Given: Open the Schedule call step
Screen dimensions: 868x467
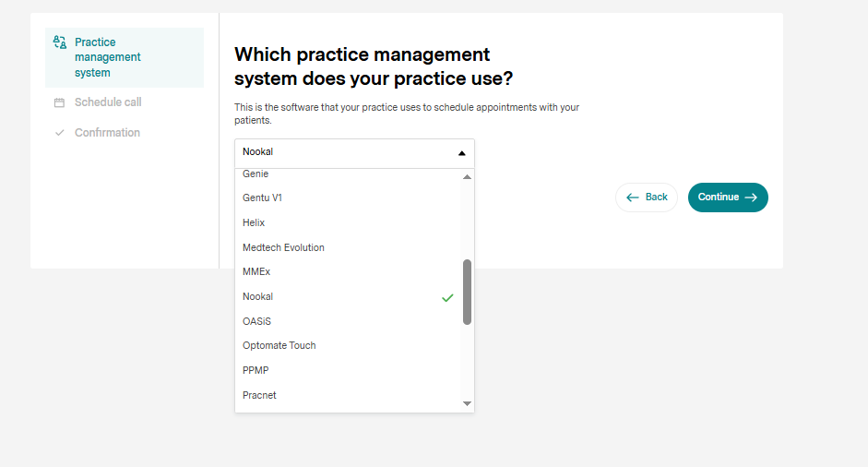Looking at the screenshot, I should point(108,102).
